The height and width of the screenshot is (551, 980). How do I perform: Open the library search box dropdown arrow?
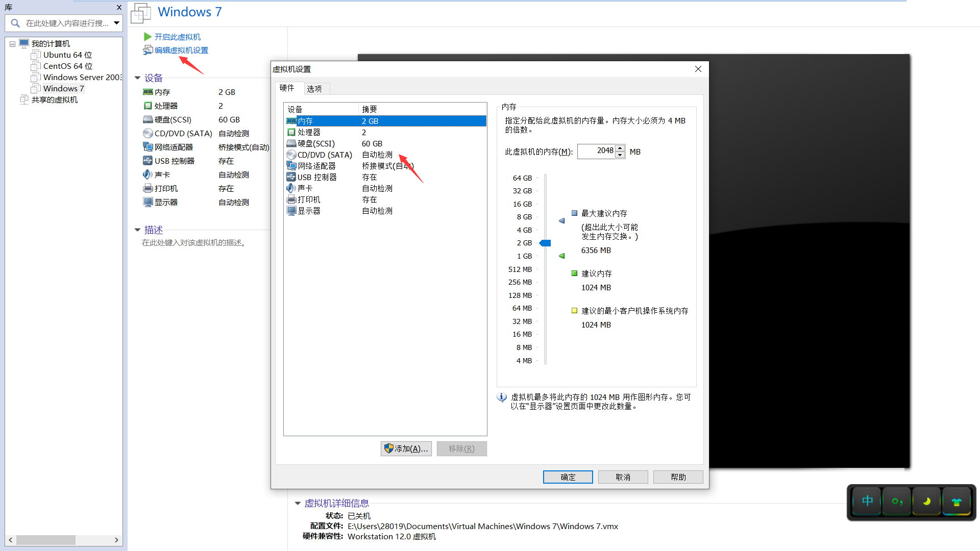click(116, 23)
